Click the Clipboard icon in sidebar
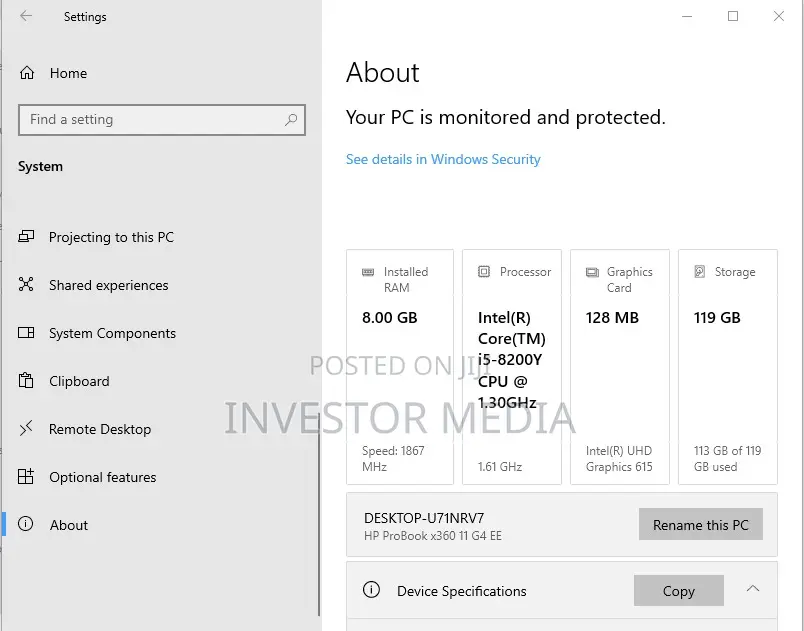 (x=26, y=380)
